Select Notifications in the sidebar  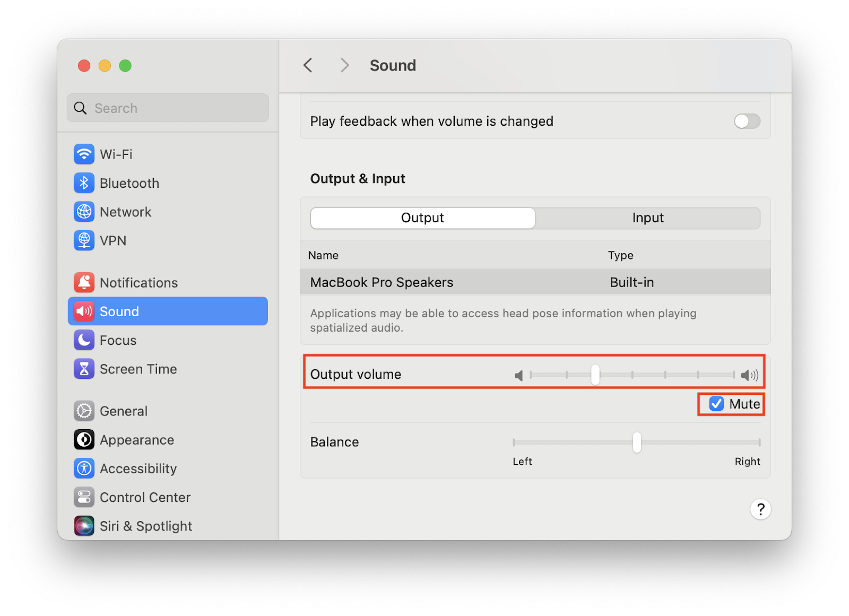[x=138, y=282]
